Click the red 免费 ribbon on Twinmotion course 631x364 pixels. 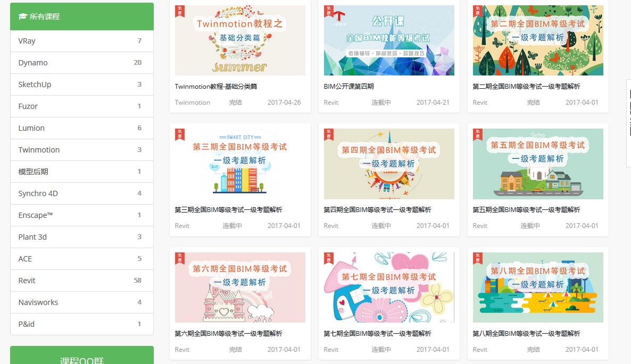point(179,11)
